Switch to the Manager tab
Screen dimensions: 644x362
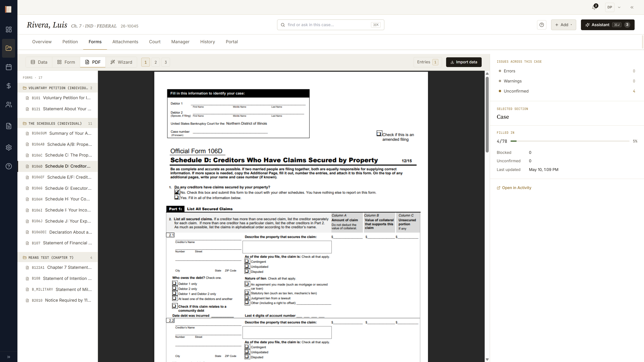coord(180,42)
